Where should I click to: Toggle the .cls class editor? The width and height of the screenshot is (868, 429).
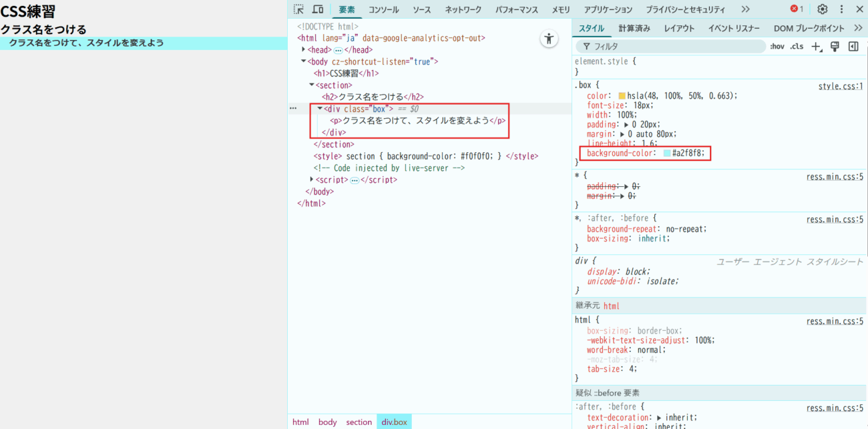pyautogui.click(x=797, y=47)
